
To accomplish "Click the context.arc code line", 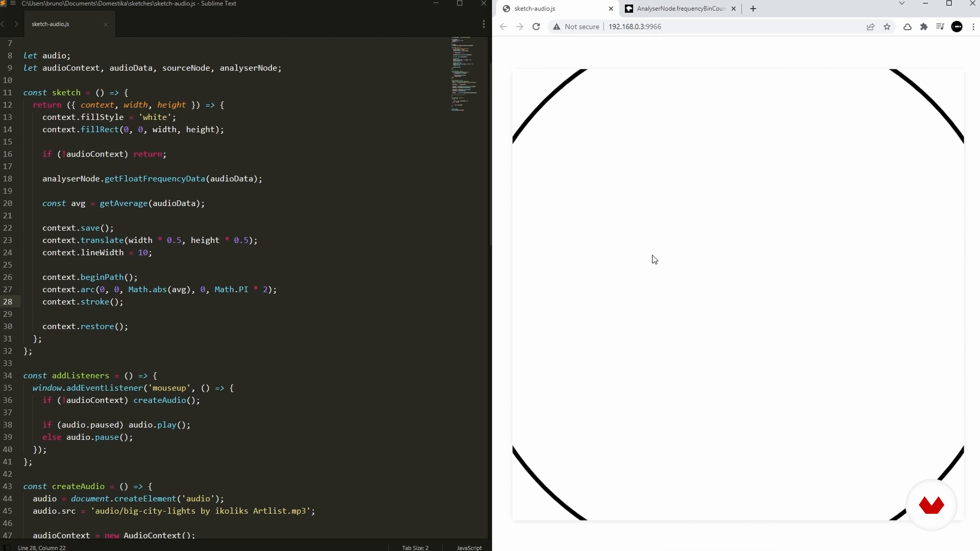I will pos(160,289).
